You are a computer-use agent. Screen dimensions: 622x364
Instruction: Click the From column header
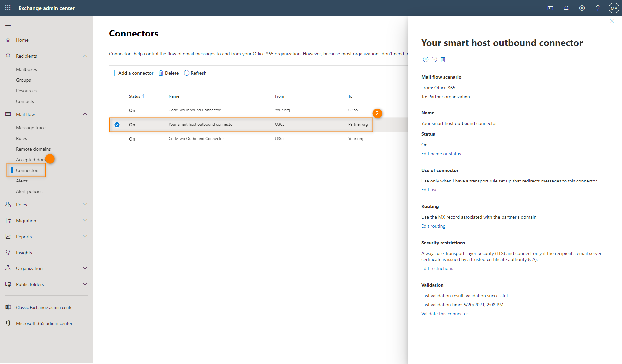pyautogui.click(x=279, y=96)
